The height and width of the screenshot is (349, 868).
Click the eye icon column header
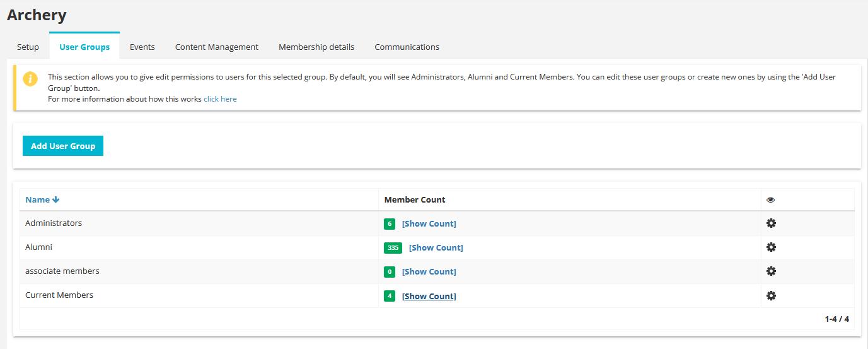770,200
